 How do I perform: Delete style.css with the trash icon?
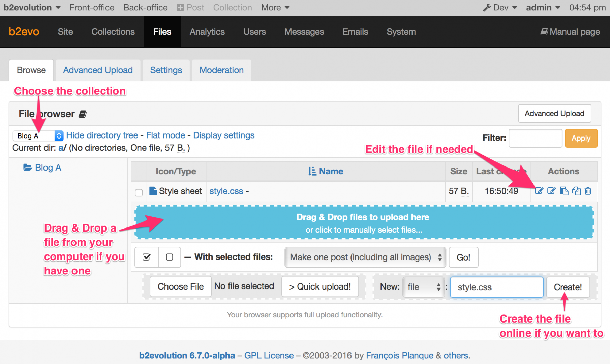[588, 191]
